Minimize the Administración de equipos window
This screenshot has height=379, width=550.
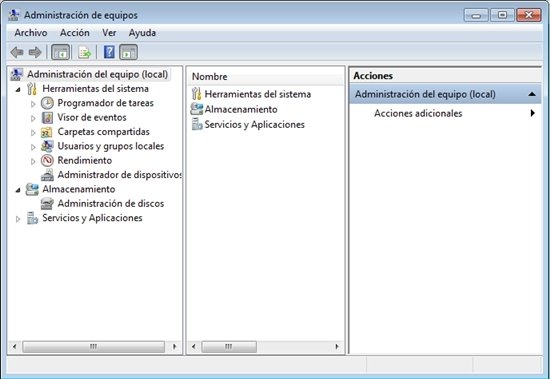(476, 15)
